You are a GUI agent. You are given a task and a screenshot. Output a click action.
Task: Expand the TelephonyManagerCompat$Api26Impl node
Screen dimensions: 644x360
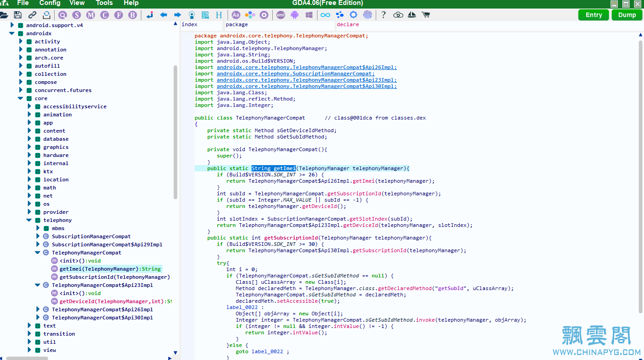point(37,309)
